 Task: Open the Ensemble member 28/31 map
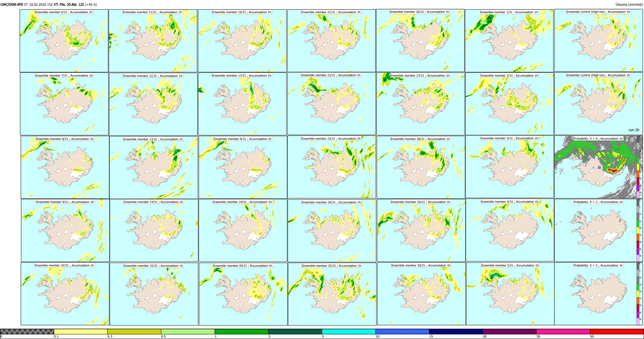click(421, 167)
